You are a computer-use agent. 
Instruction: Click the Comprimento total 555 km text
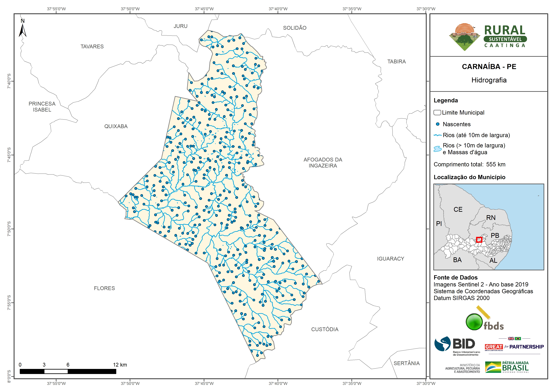(469, 164)
